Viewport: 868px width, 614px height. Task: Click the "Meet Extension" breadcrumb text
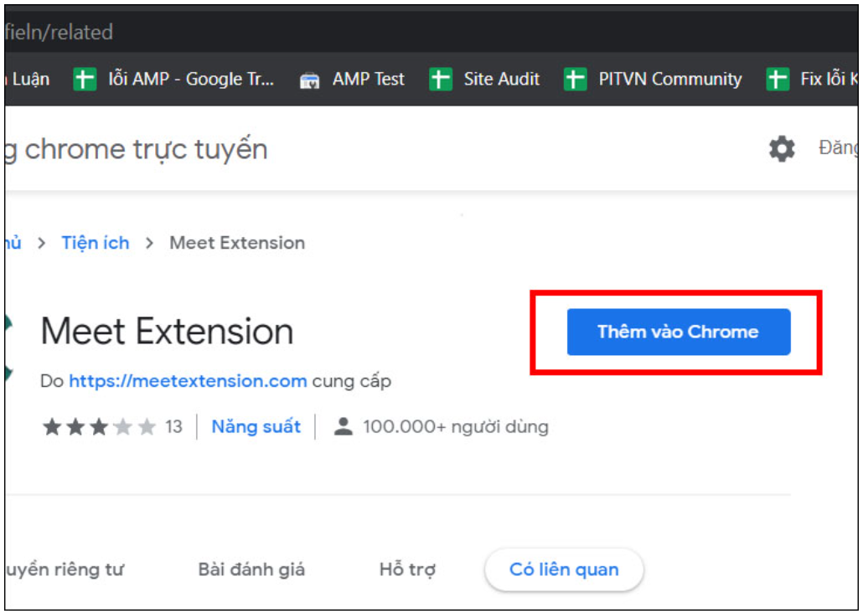point(237,242)
